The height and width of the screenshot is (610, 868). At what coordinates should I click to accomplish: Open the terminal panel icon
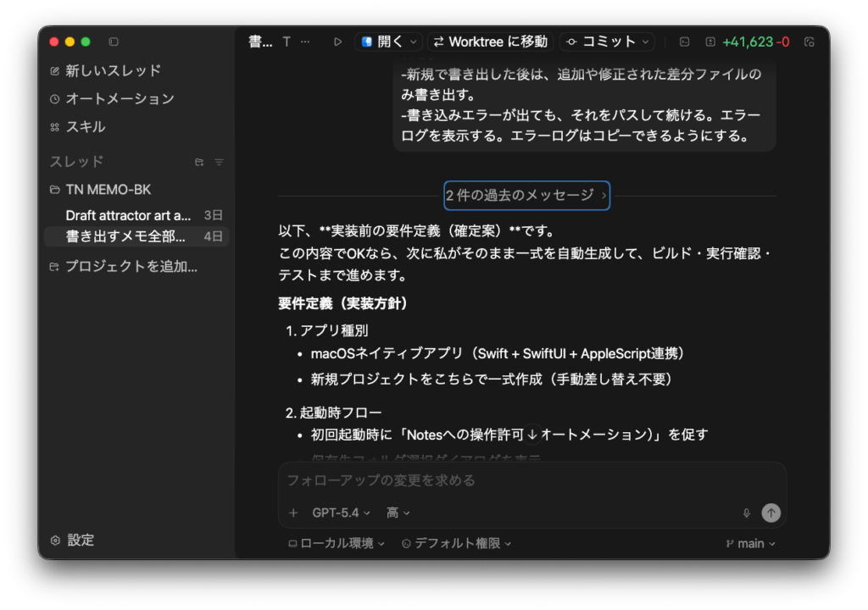(x=684, y=42)
